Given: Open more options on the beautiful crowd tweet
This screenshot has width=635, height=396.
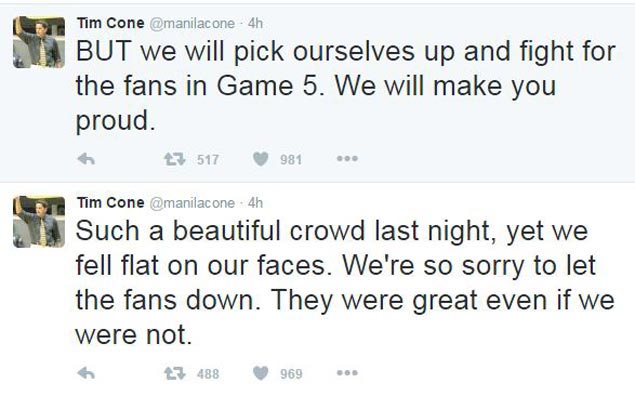Looking at the screenshot, I should pyautogui.click(x=347, y=373).
